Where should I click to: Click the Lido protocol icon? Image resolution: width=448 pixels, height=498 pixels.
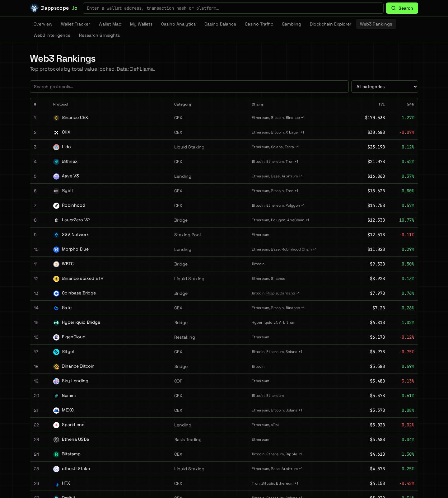point(56,147)
